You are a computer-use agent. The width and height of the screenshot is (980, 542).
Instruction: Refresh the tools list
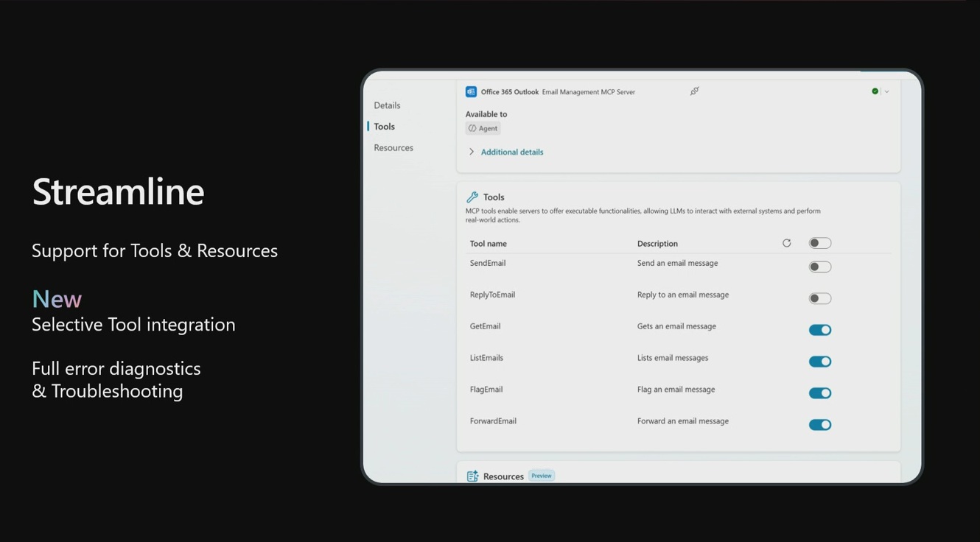[786, 243]
